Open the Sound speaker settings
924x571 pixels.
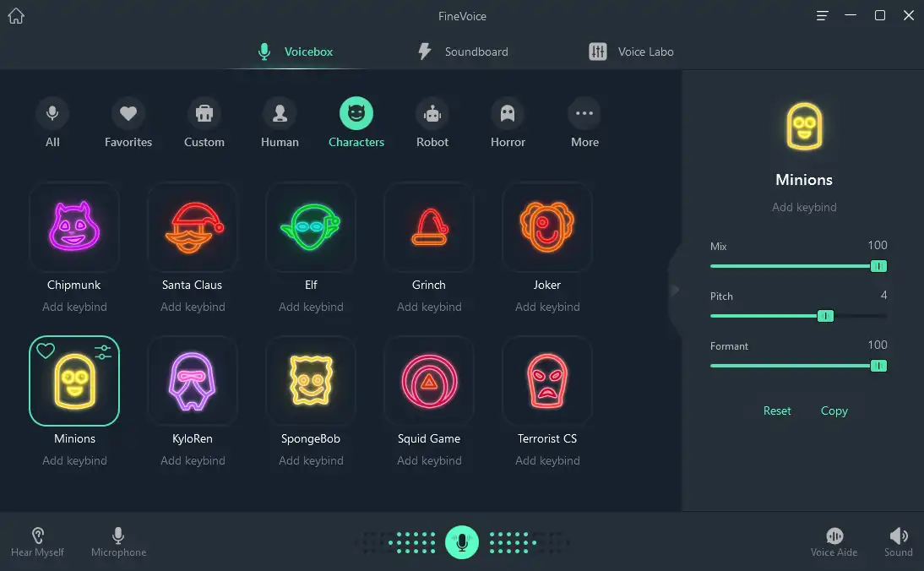(898, 542)
